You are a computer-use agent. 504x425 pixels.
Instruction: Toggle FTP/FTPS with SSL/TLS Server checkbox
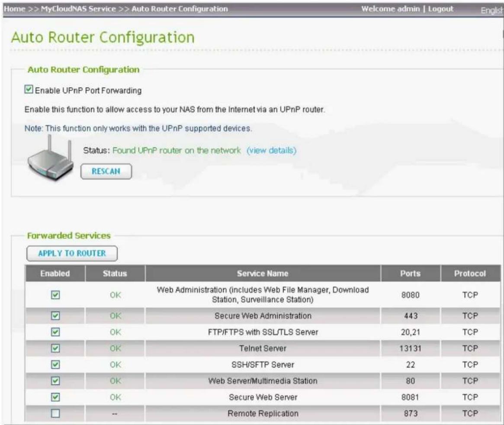55,332
